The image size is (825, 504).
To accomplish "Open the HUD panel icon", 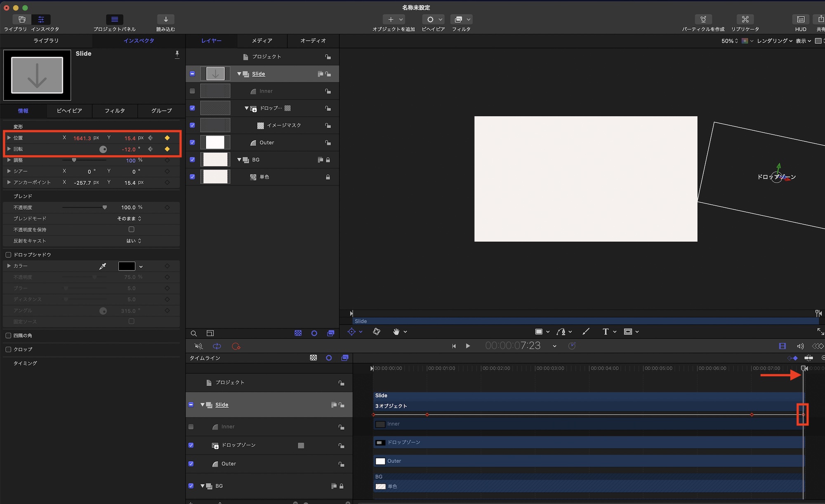I will 800,19.
